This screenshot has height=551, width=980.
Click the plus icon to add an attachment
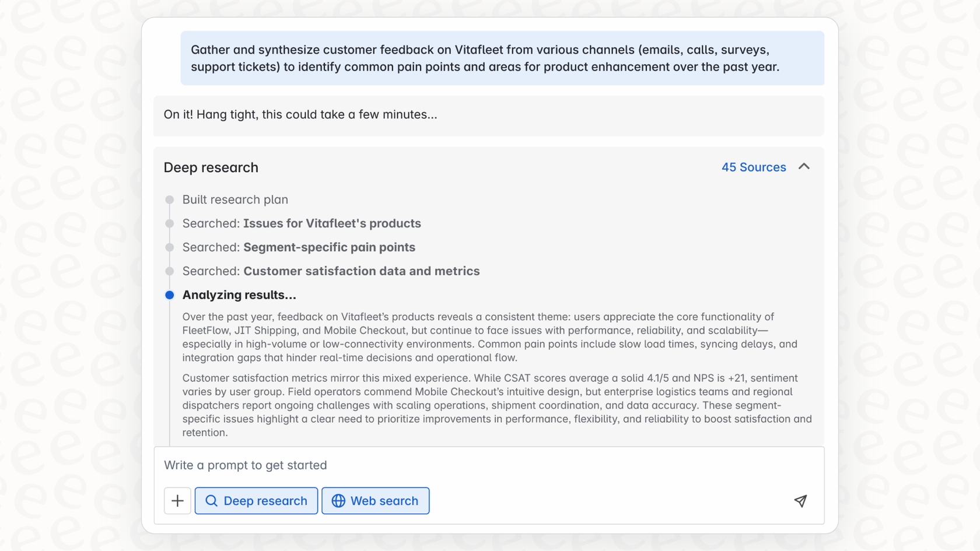point(177,501)
